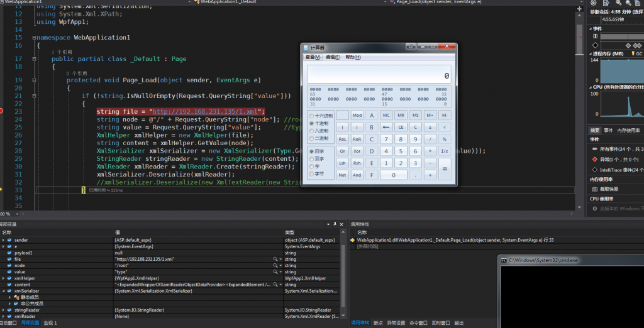
Task: Open diagnostic tools settings gear icon
Action: 593,3
